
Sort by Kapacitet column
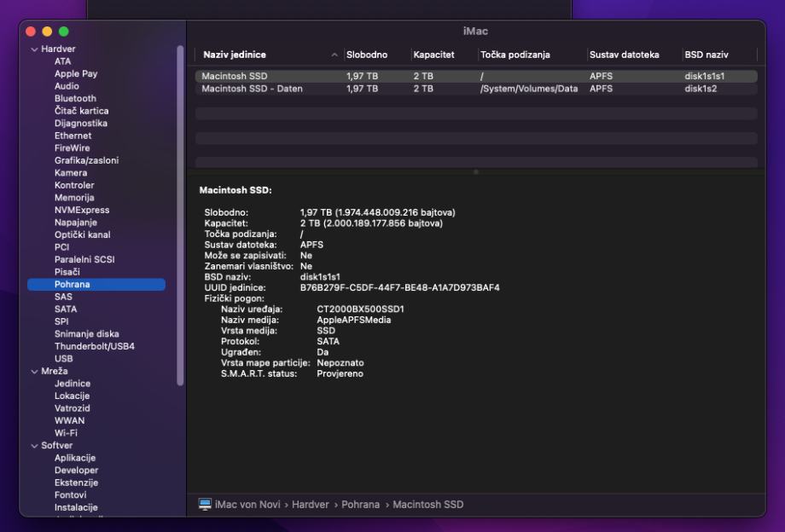pyautogui.click(x=433, y=55)
